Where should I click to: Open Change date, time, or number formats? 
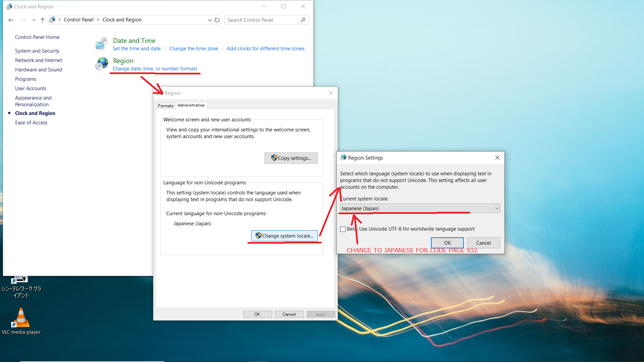[x=155, y=68]
